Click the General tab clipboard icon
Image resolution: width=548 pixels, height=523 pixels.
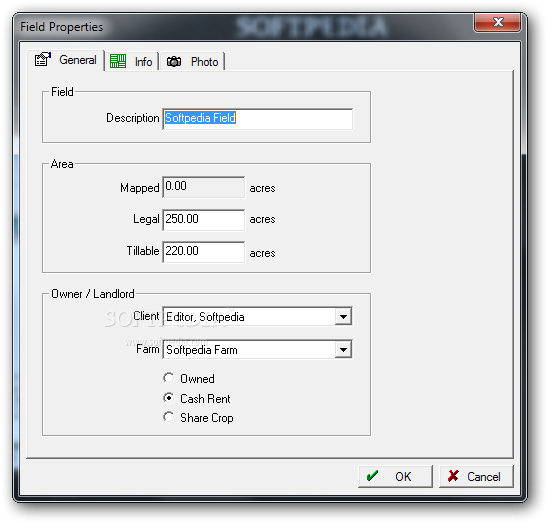click(43, 59)
